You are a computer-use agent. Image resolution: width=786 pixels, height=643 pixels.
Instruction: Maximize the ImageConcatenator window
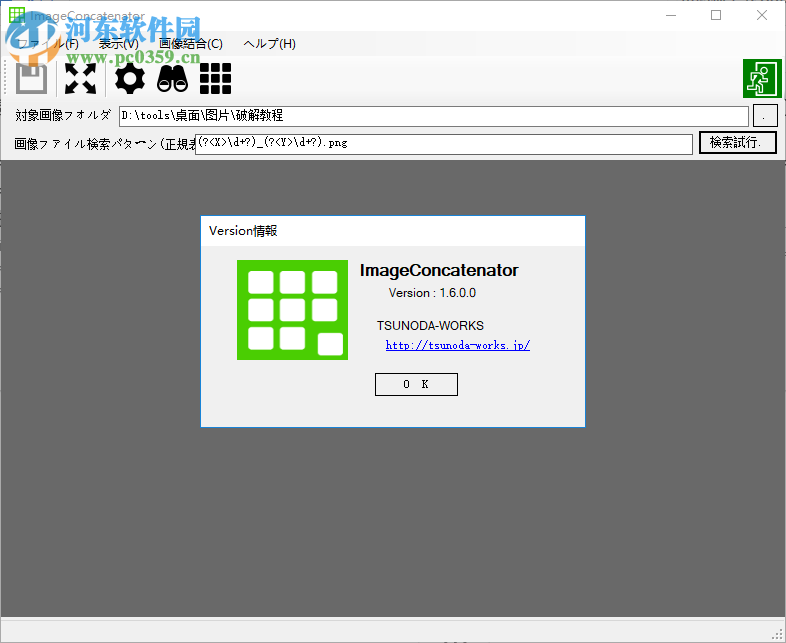point(716,15)
